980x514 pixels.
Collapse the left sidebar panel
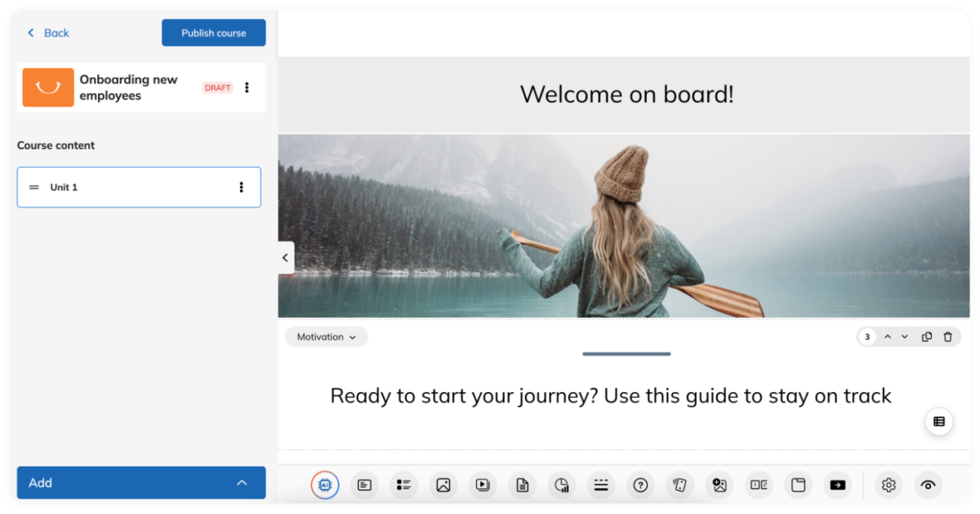click(x=285, y=257)
